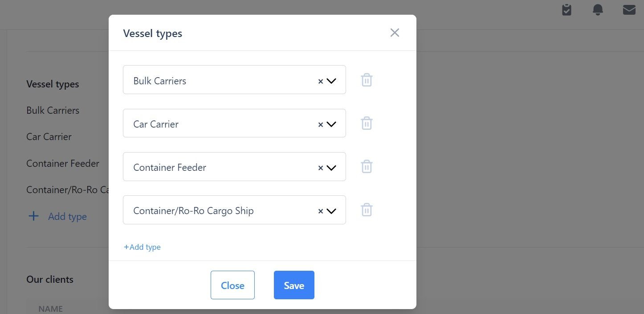Trash the Container/Ro-Ro Cargo Ship row
644x314 pixels.
[367, 210]
